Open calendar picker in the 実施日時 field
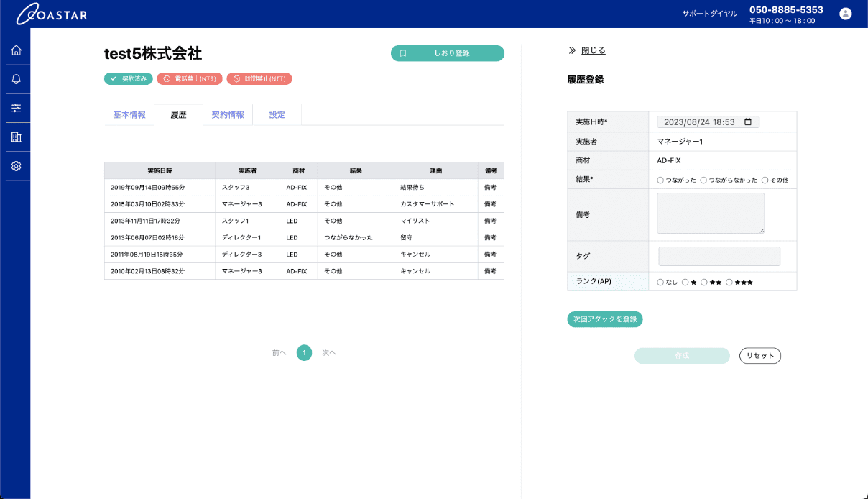Screen dimensions: 868x499 pos(748,122)
